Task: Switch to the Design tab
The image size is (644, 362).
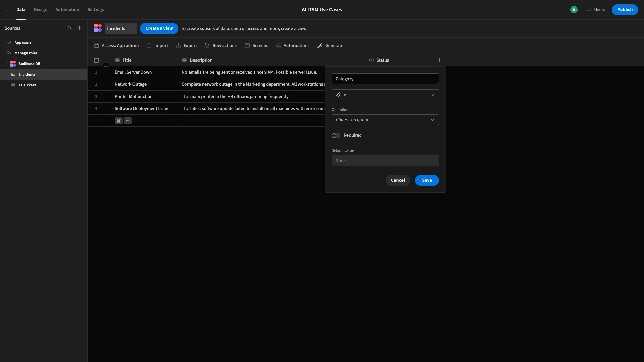Action: [x=41, y=10]
